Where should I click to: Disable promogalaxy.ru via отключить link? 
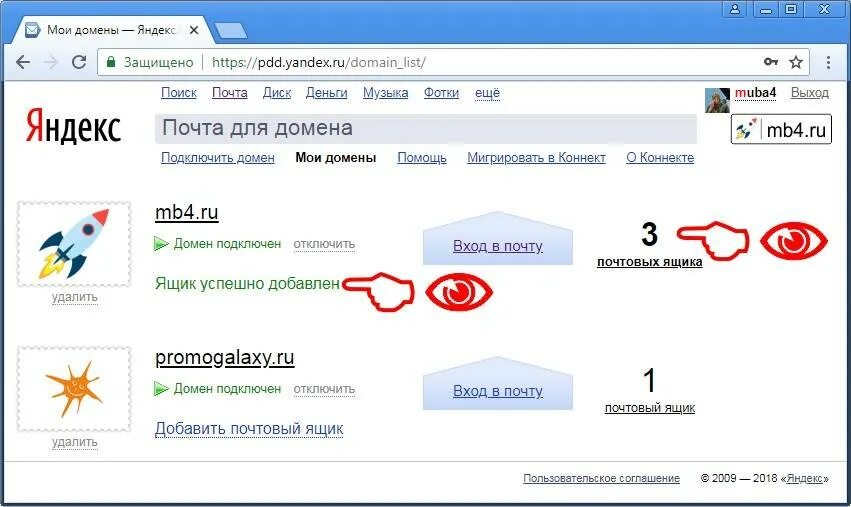(324, 389)
